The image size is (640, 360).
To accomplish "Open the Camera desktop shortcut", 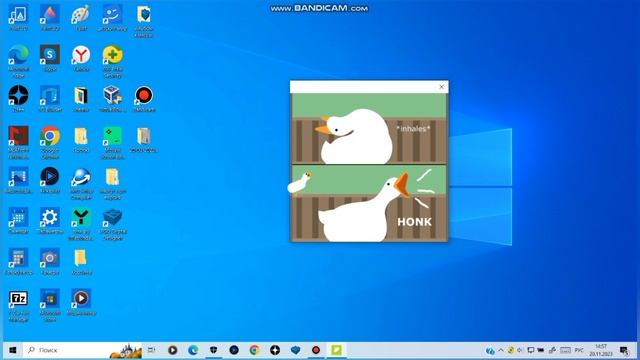I will 50,261.
